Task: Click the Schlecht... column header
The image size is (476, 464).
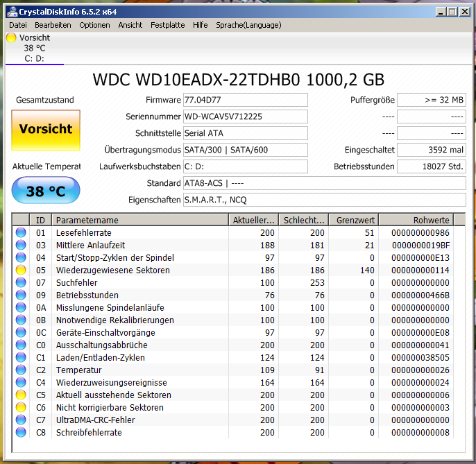Action: coord(304,220)
